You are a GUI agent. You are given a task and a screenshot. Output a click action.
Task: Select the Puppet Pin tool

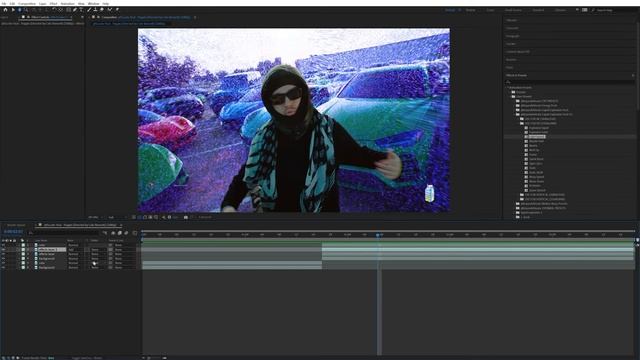[x=117, y=9]
